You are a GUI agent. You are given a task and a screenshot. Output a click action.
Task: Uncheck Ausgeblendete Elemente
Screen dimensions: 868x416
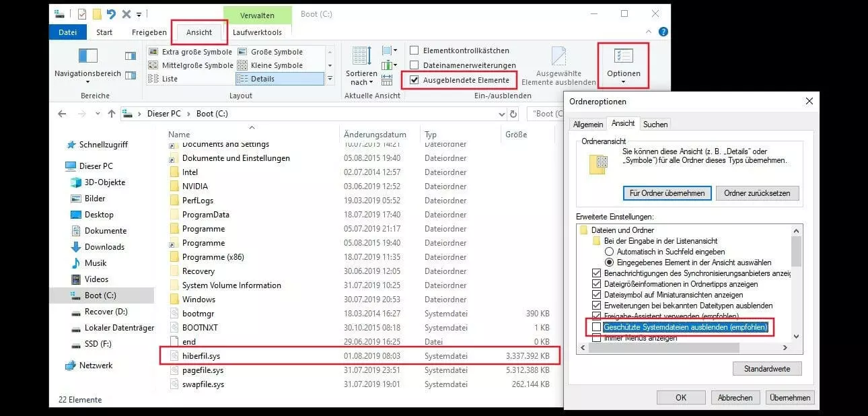click(x=416, y=79)
